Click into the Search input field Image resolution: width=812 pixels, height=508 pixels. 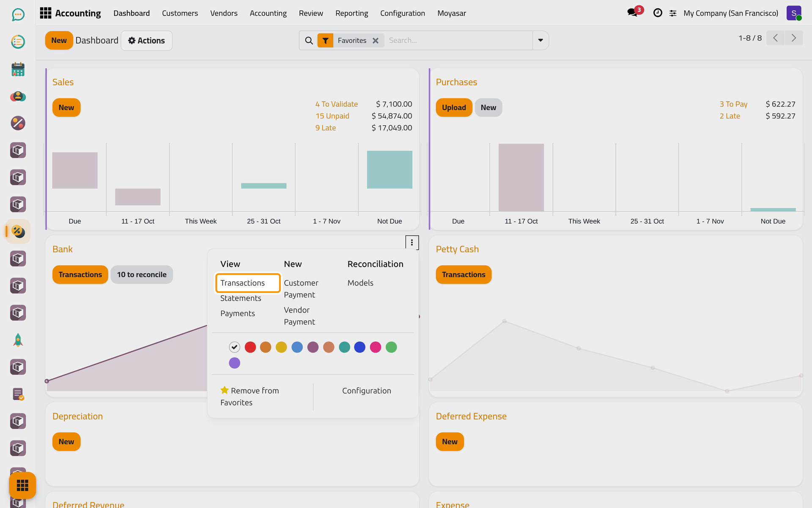(x=458, y=41)
